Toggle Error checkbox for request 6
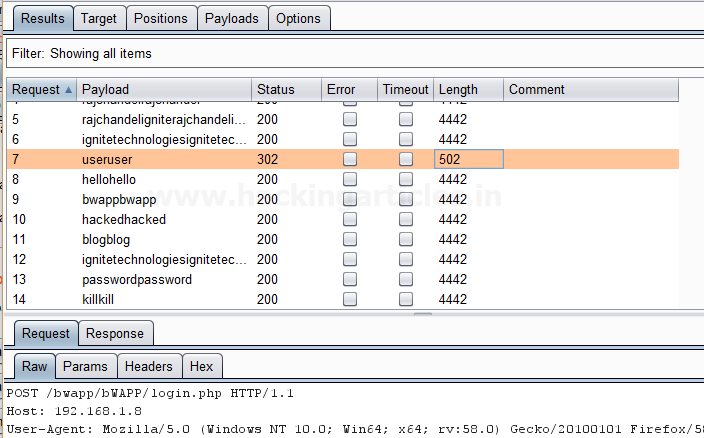 [350, 139]
